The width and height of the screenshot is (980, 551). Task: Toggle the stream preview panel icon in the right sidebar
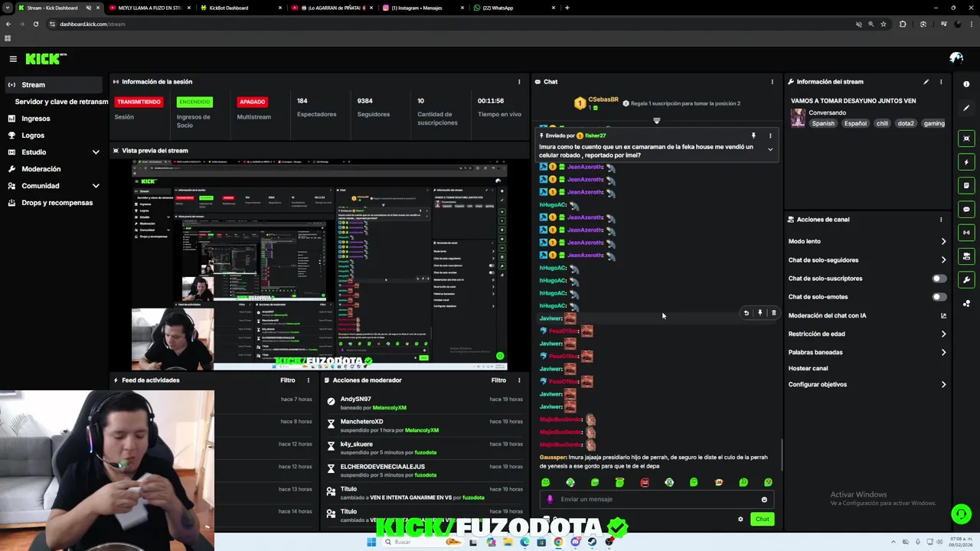point(966,139)
